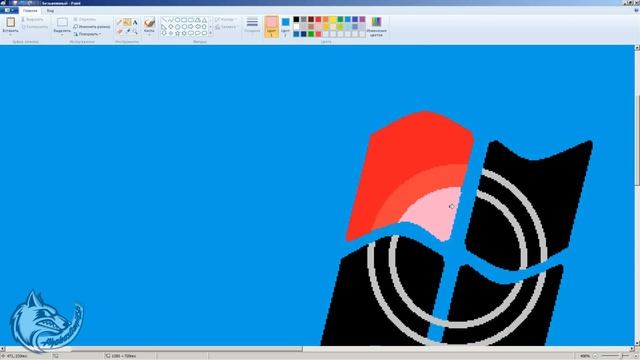This screenshot has width=640, height=360.
Task: Select the Eraser tool
Action: [119, 31]
